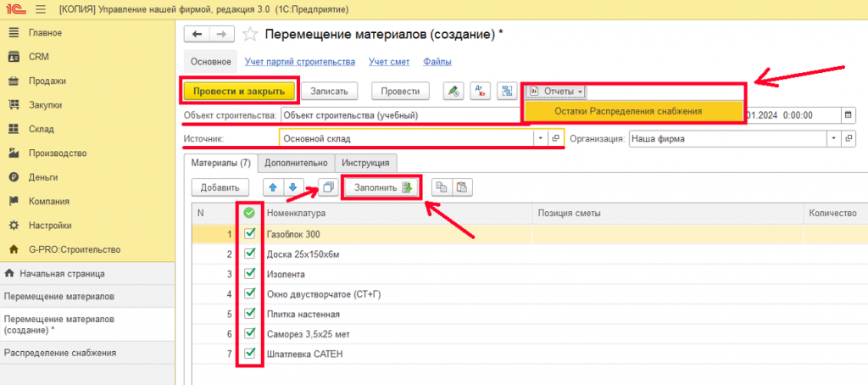868x385 pixels.
Task: Toggle checkbox for Изолента row
Action: 249,274
